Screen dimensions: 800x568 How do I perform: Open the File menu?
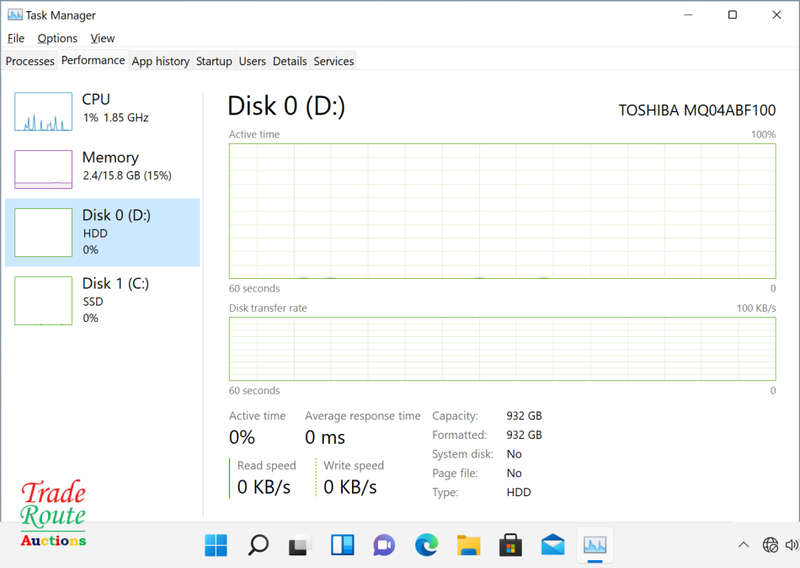tap(16, 38)
